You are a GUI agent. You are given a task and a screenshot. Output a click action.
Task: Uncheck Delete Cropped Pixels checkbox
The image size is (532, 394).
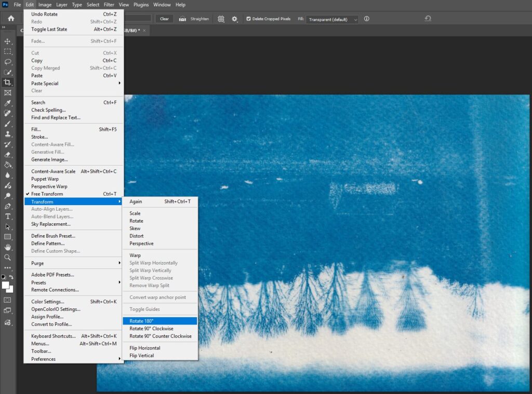248,19
